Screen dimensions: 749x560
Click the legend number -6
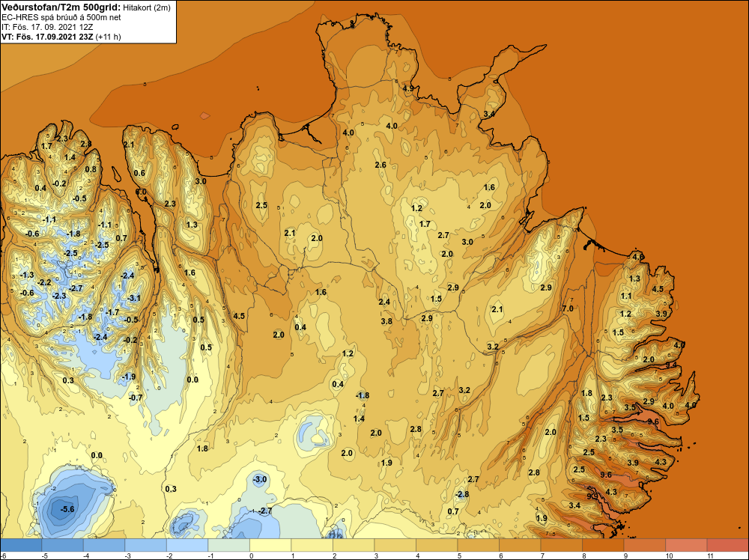tap(3, 556)
